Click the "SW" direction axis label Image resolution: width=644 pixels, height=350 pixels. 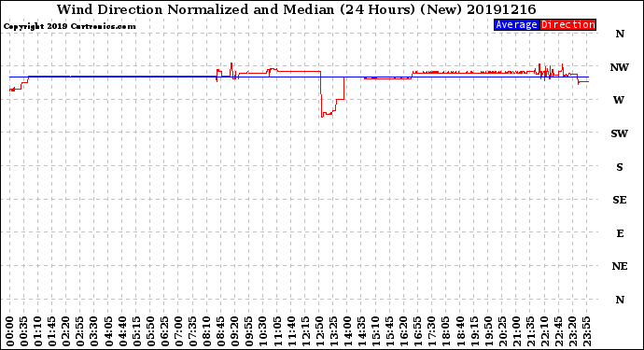620,133
